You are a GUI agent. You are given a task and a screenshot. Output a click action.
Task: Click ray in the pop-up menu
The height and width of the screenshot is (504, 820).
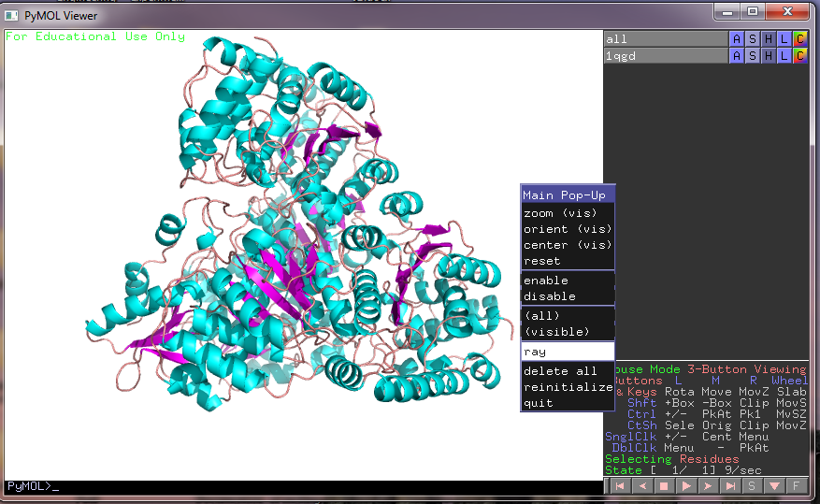point(568,352)
